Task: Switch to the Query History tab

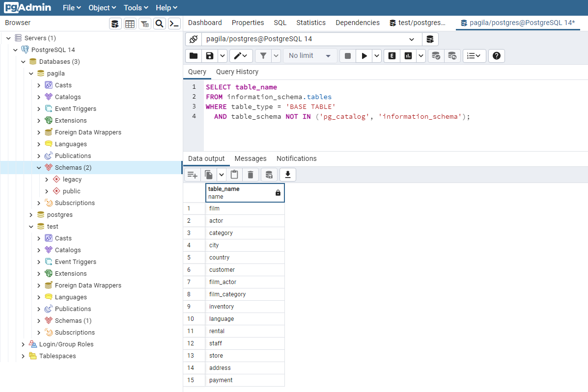Action: click(237, 72)
